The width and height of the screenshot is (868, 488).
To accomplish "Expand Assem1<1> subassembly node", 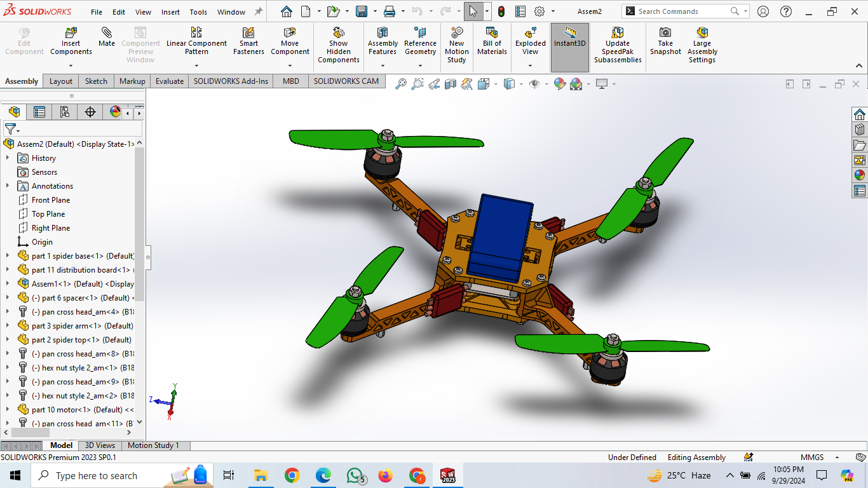I will click(x=8, y=284).
